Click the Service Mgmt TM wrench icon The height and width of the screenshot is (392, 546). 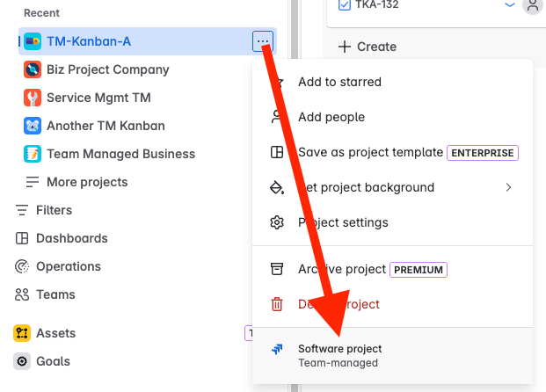pyautogui.click(x=33, y=98)
